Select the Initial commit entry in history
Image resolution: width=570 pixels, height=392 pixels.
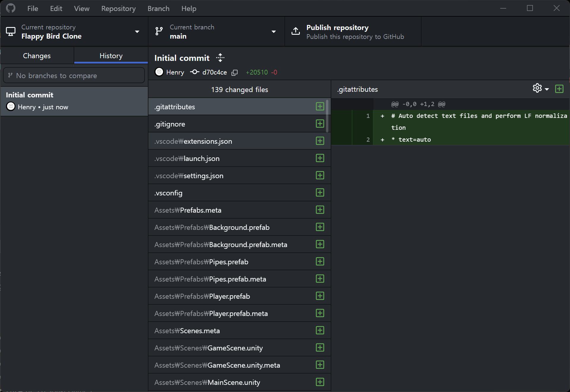click(74, 101)
